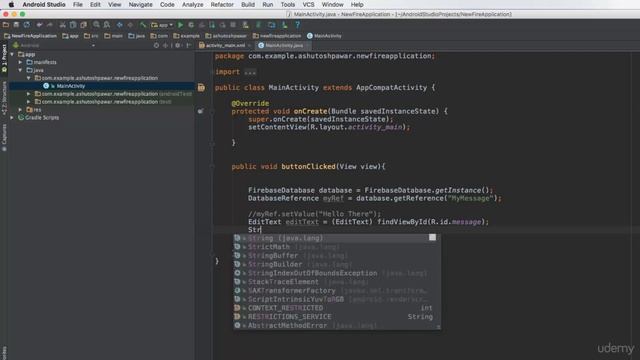Expand the res folder
The image size is (640, 360).
20,109
